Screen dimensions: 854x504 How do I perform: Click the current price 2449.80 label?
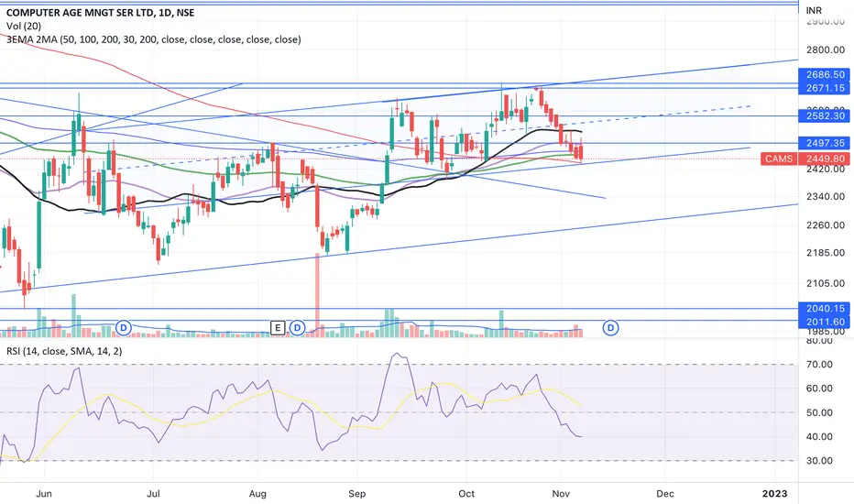point(825,159)
